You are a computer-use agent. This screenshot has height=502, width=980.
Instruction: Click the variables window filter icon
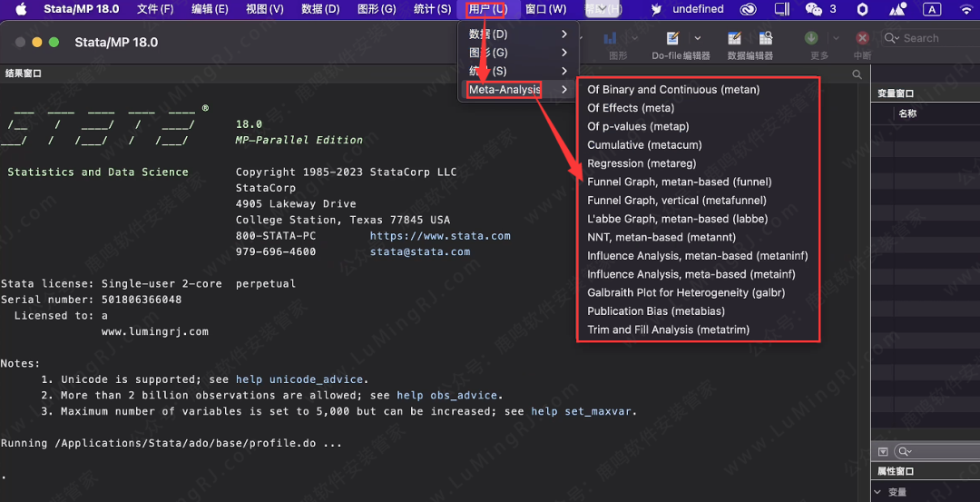pos(884,451)
